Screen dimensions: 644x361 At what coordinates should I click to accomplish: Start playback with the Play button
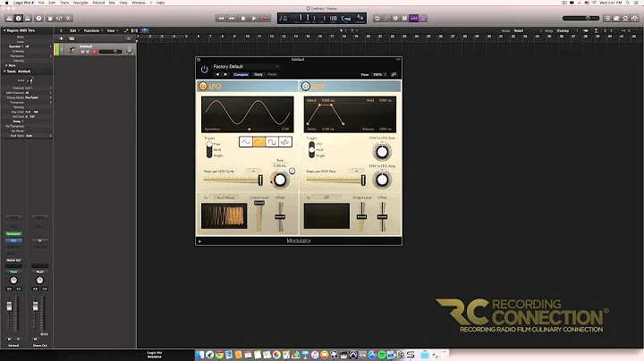(254, 18)
